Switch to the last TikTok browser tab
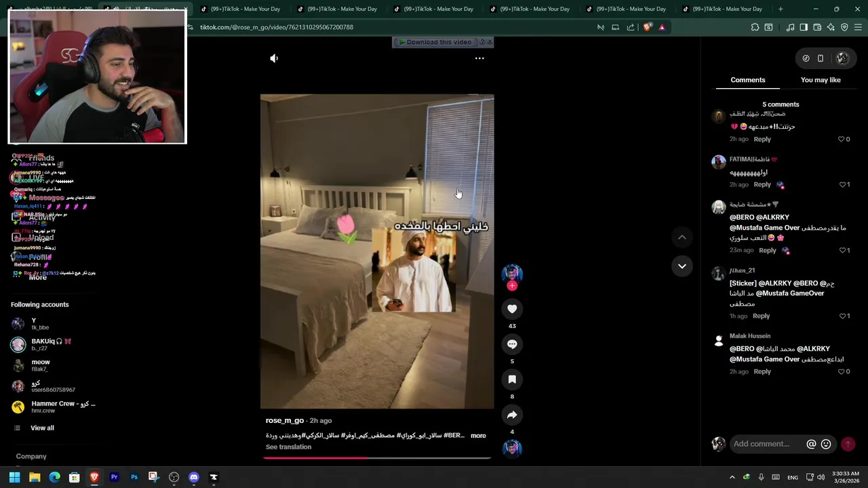 723,9
